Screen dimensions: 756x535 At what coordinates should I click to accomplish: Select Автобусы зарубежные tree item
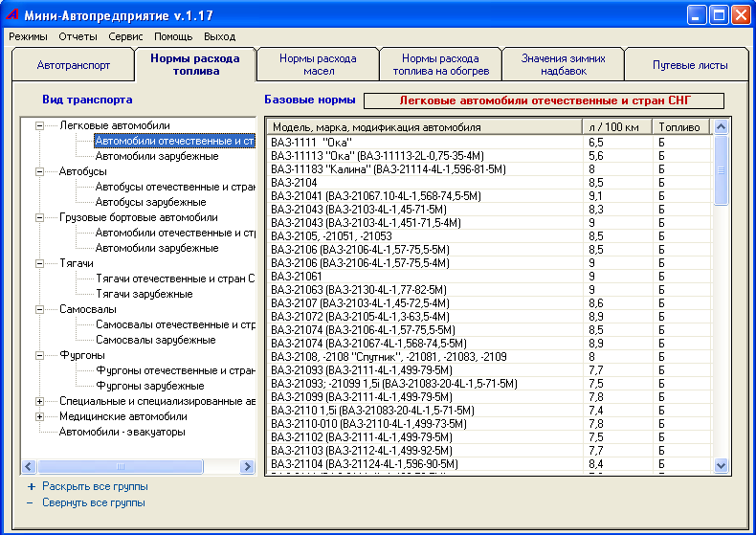click(150, 202)
